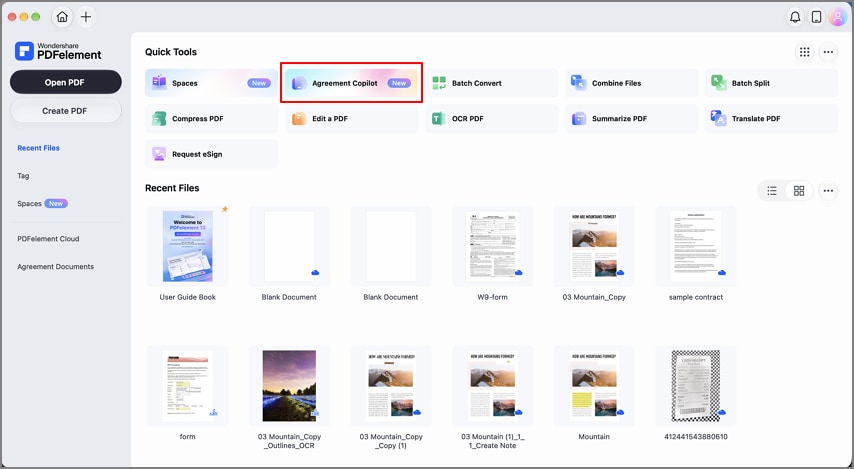Open the 03 Mountain_Copy_Outlines_OCR thumbnail
Viewport: 854px width, 469px height.
[289, 386]
